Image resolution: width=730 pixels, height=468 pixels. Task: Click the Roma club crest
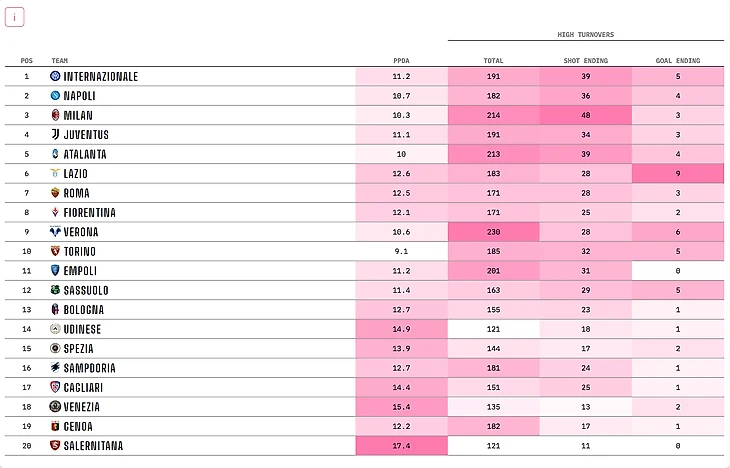point(55,193)
